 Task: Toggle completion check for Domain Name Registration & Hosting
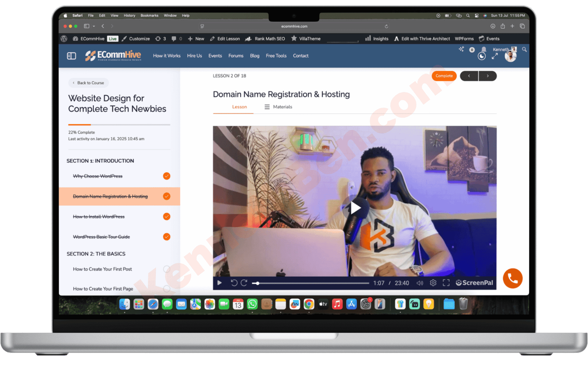[x=166, y=196]
